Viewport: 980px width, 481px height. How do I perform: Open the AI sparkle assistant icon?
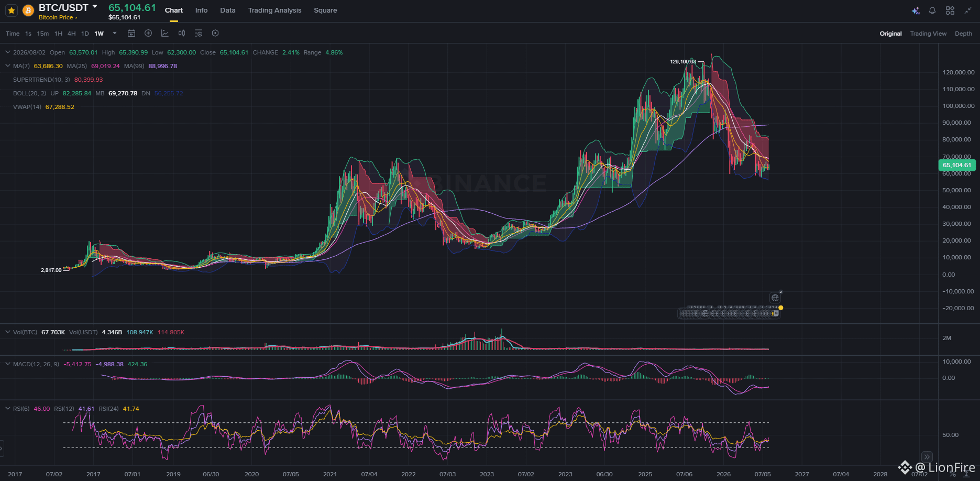point(916,10)
